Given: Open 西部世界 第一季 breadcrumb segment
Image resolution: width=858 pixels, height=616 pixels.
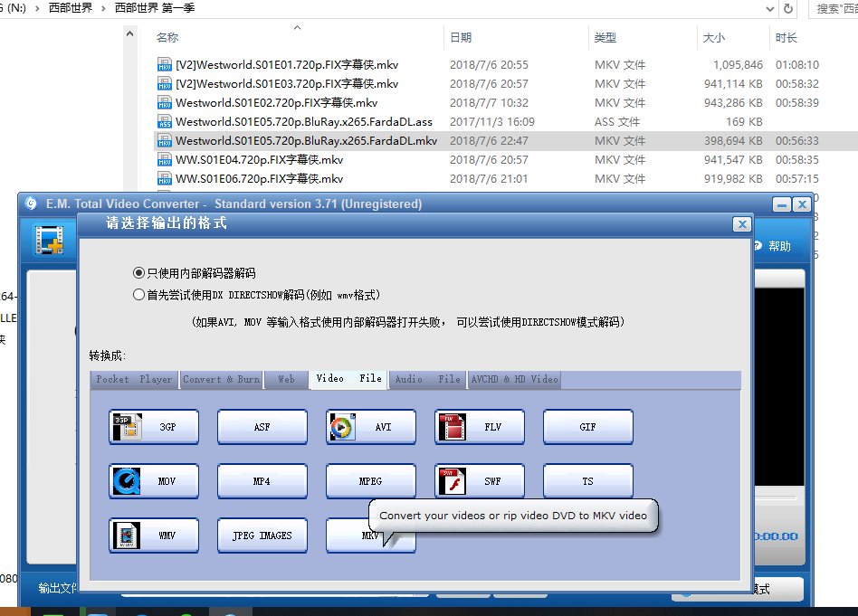Looking at the screenshot, I should [154, 8].
